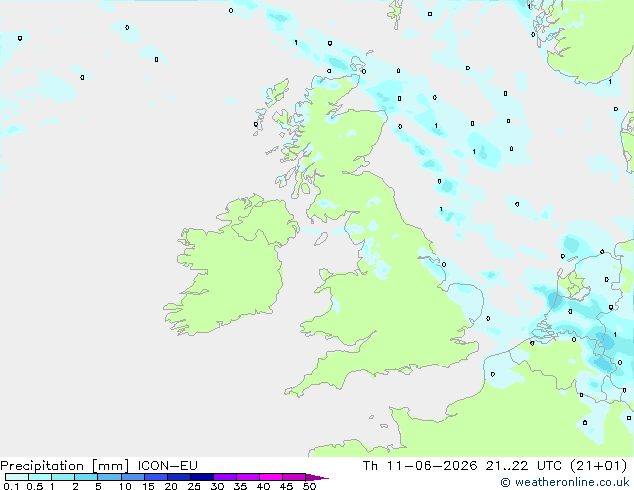Viewport: 634px width, 490px height.
Task: Click the 45–50 mm legend color segment
Action: tap(294, 477)
